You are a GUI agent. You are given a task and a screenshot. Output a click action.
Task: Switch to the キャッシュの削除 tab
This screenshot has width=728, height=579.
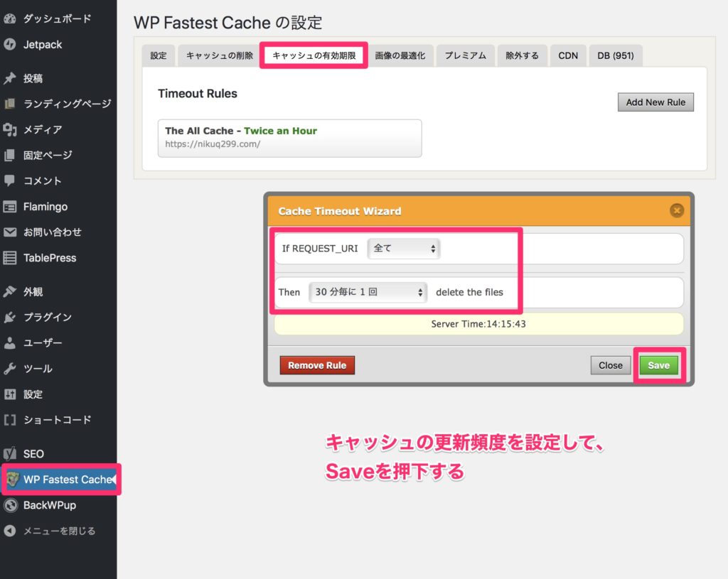click(x=219, y=55)
